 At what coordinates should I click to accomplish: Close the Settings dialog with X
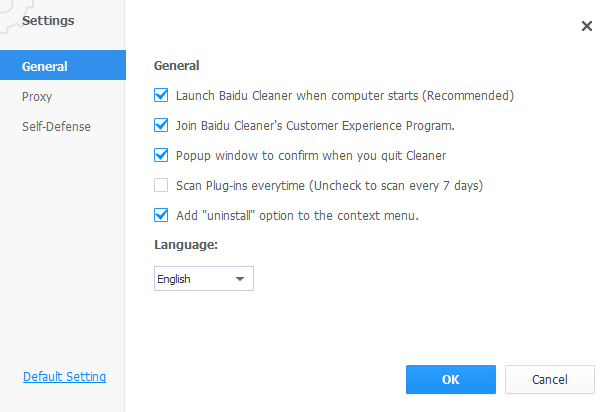[x=587, y=26]
